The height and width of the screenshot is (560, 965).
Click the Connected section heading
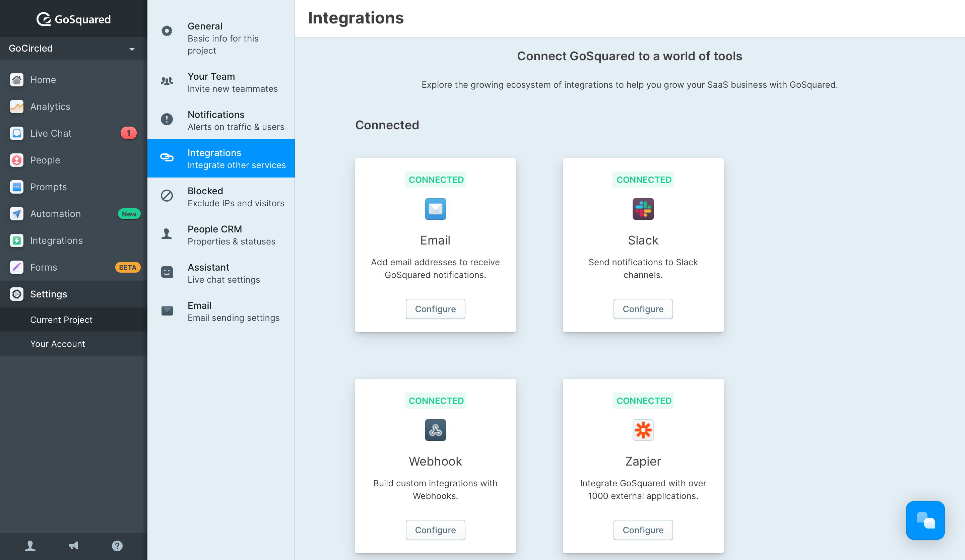(x=387, y=125)
